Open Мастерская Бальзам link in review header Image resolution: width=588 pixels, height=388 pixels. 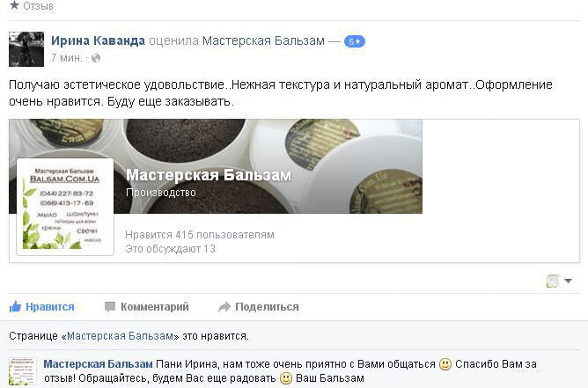tap(263, 40)
